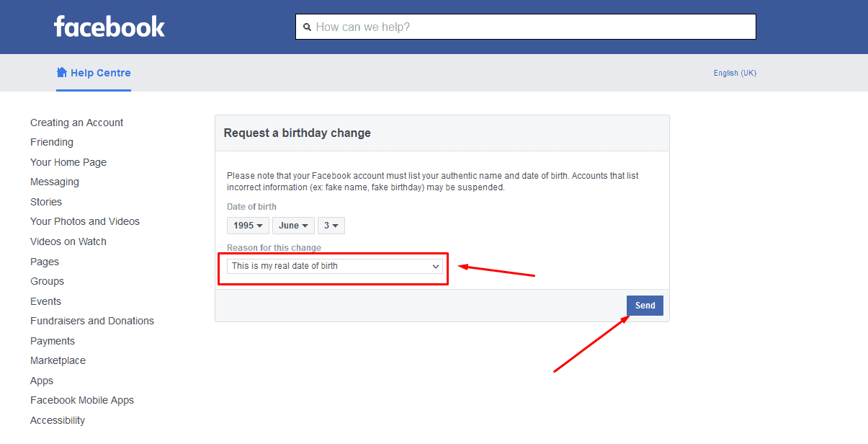Image resolution: width=868 pixels, height=444 pixels.
Task: Go to Videos on Watch topic
Action: [x=68, y=241]
